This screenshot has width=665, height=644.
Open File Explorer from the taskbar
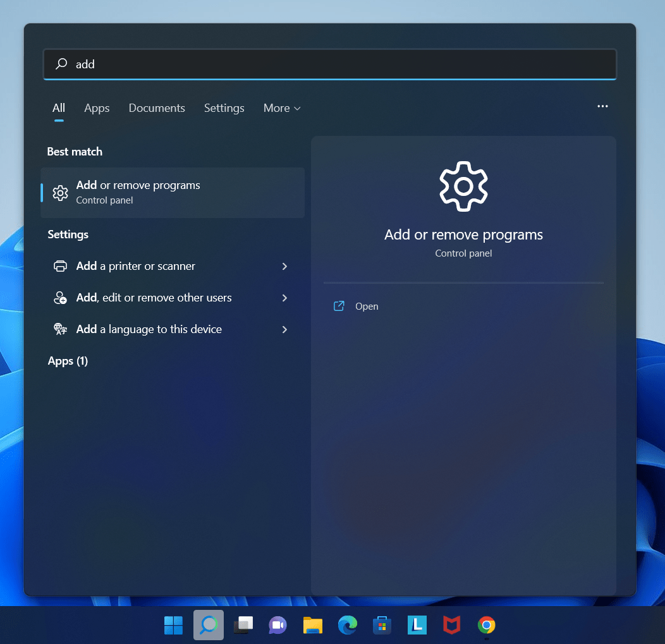(x=312, y=624)
